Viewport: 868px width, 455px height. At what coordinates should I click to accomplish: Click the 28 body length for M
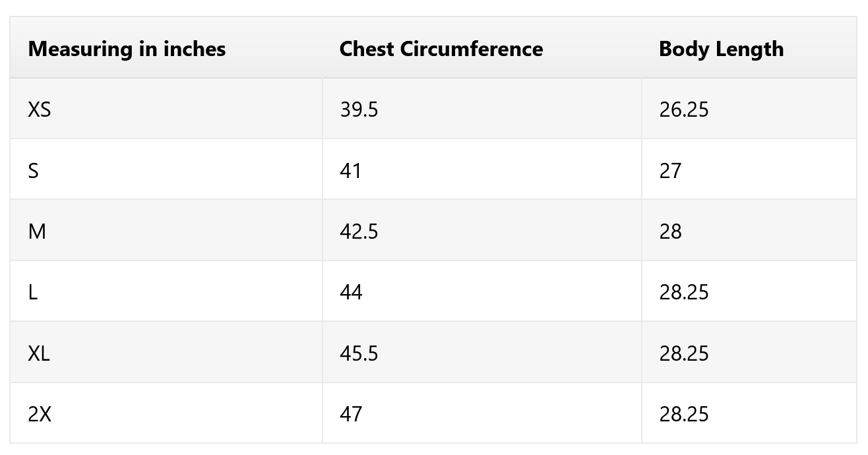[670, 231]
